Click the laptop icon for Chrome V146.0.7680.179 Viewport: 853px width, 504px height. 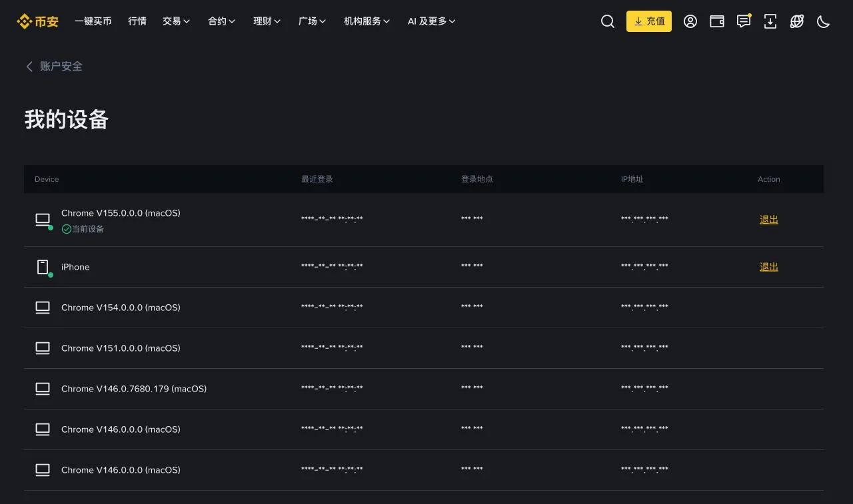(x=43, y=389)
